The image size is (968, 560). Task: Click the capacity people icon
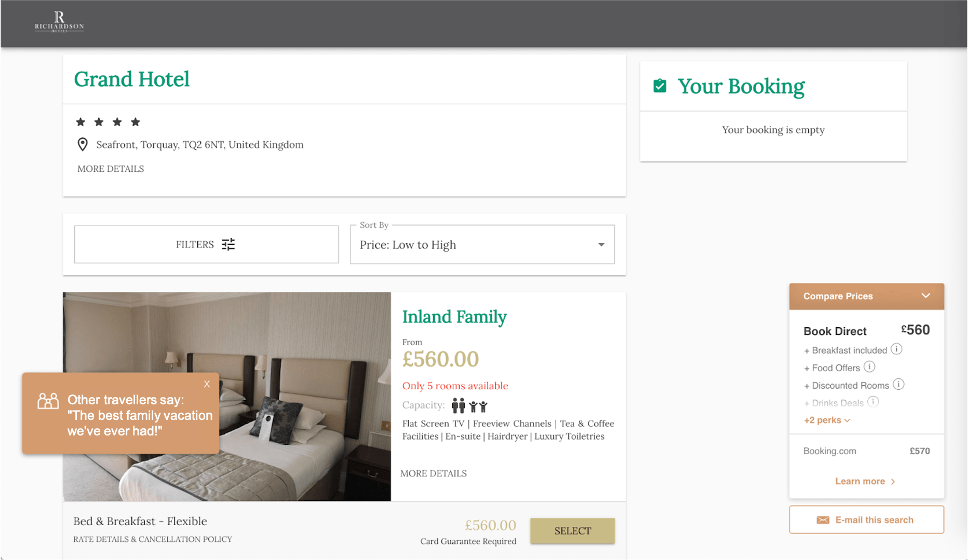coord(469,405)
